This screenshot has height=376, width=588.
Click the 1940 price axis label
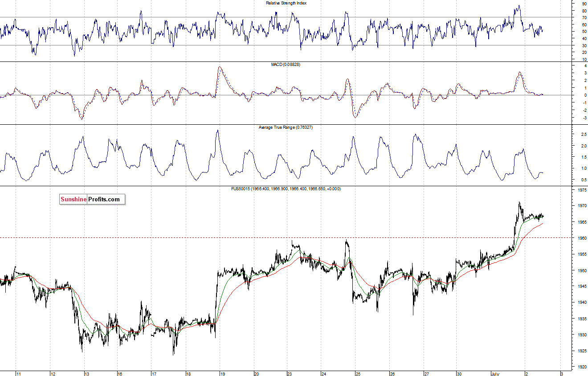pos(583,302)
